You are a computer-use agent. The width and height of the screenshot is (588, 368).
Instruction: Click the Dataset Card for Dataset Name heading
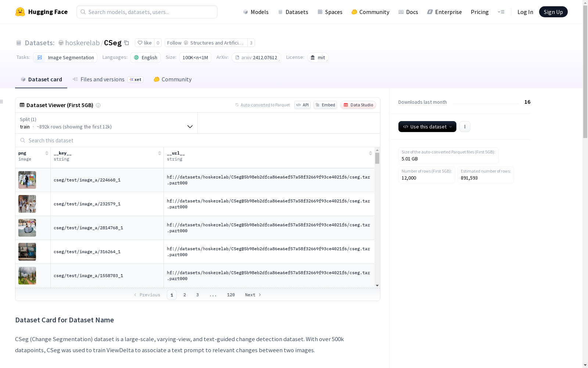pos(64,320)
